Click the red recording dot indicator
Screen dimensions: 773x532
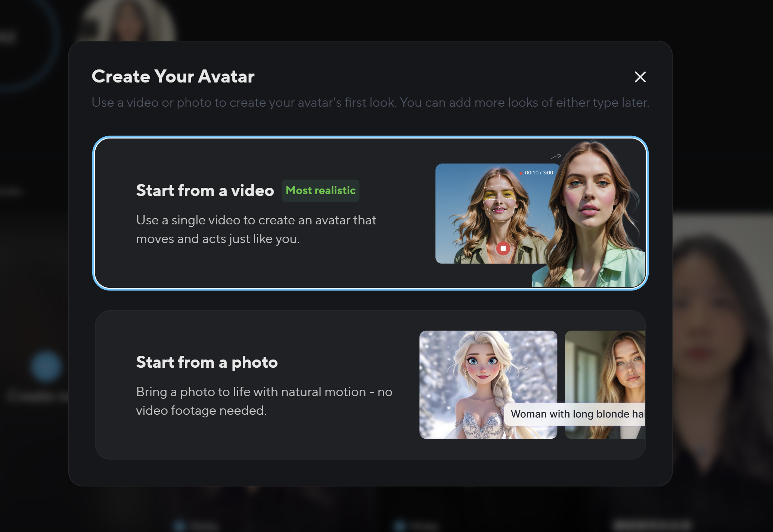521,173
